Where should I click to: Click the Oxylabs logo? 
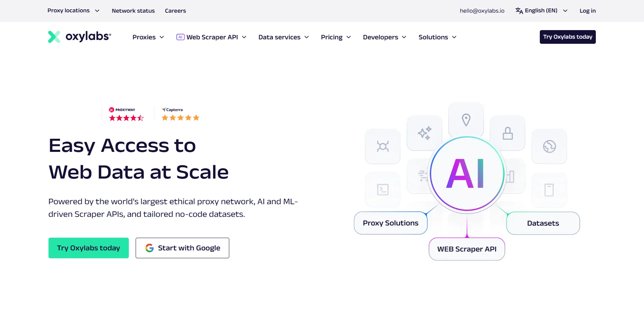79,37
